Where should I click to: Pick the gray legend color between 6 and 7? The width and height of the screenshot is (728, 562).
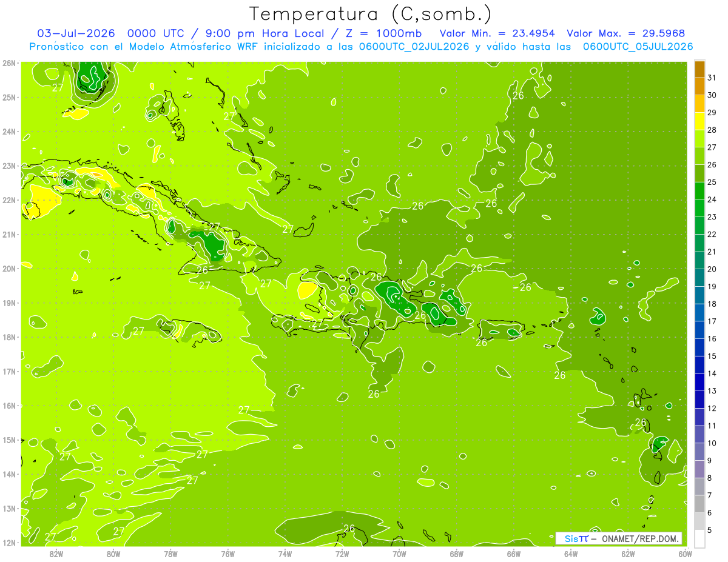click(x=699, y=504)
